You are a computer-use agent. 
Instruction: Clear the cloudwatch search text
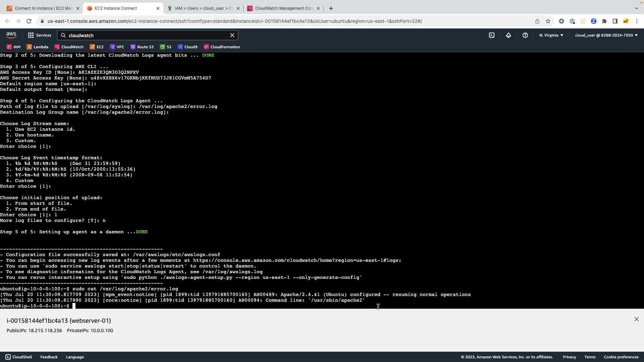point(232,35)
